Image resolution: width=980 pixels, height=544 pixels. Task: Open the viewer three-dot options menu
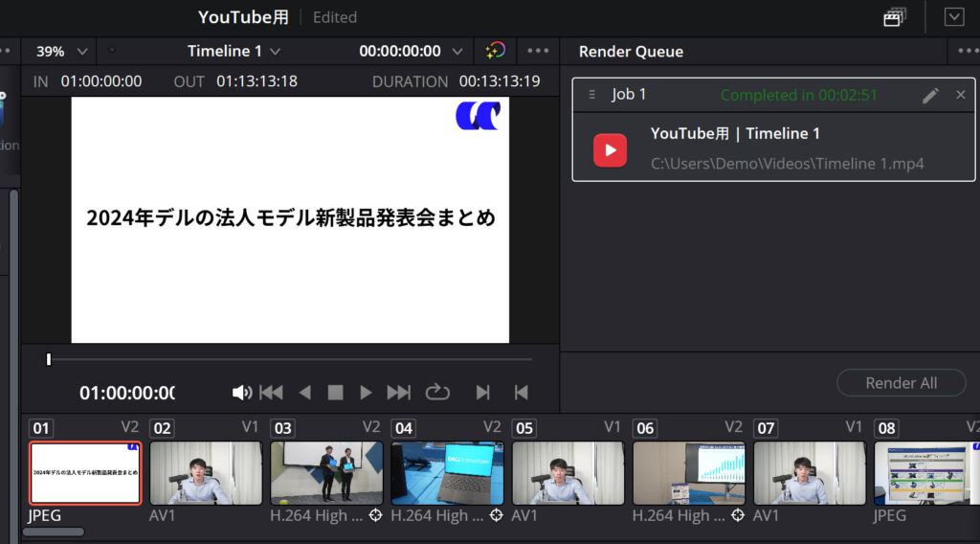[x=538, y=52]
